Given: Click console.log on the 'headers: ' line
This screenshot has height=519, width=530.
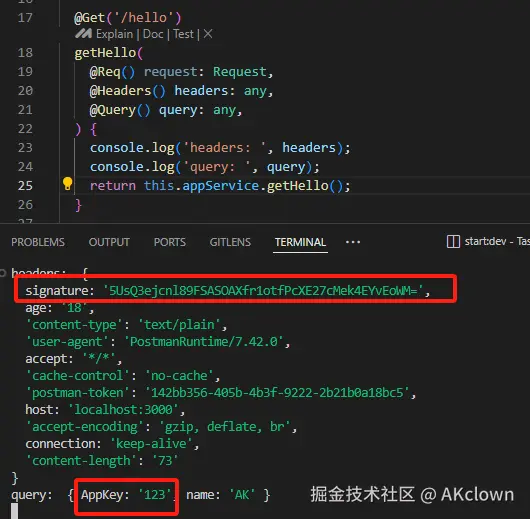Looking at the screenshot, I should click(x=132, y=148).
